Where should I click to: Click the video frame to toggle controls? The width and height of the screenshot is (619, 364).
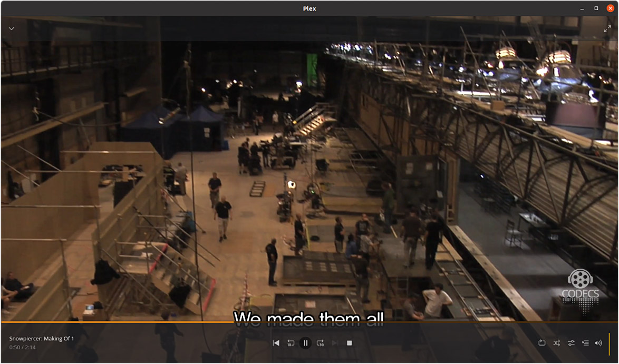[309, 174]
